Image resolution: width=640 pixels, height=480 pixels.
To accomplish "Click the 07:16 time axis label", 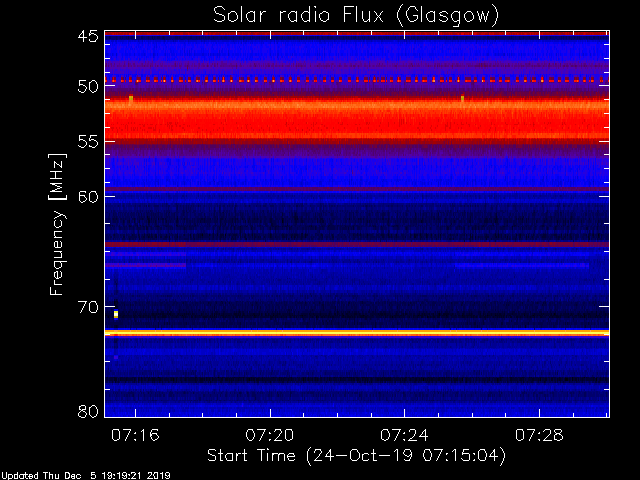I will 135,436.
